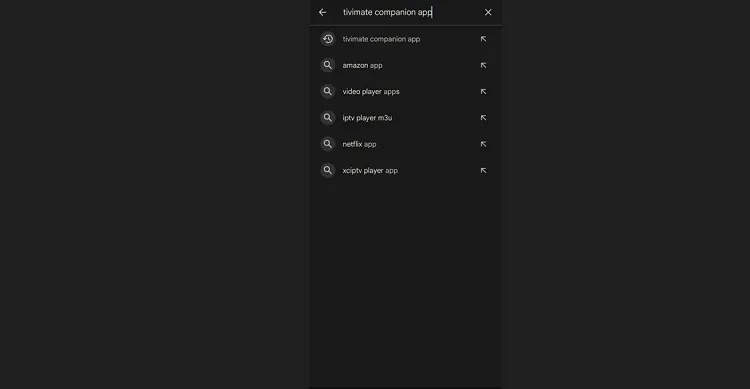Viewport: 750px width, 389px height.
Task: Insert amazon app via its arrow icon
Action: click(x=483, y=65)
